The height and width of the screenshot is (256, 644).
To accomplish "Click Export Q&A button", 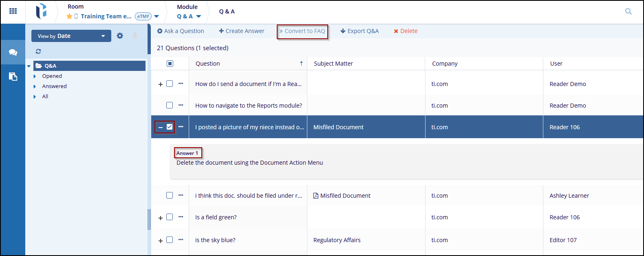I will [359, 31].
